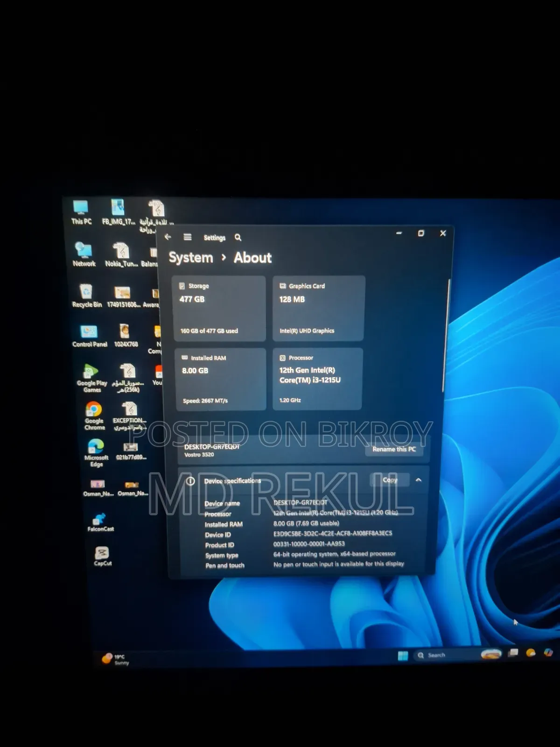Go back with the Settings back arrow
The width and height of the screenshot is (560, 747).
(x=168, y=237)
